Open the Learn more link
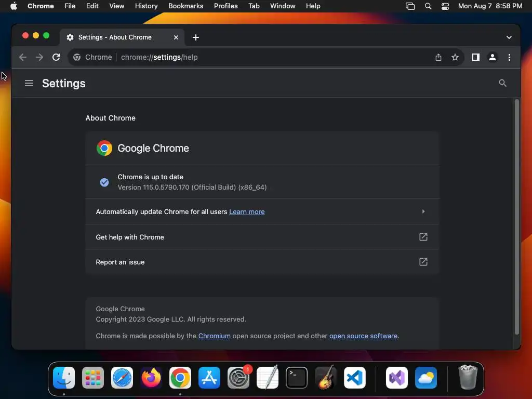Screen dimensions: 532x399 point(247,212)
